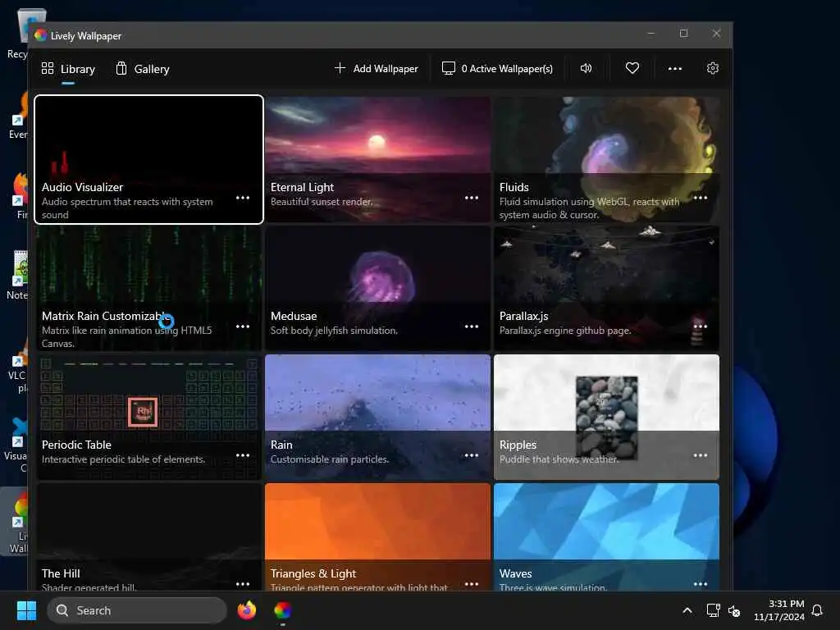Viewport: 840px width, 630px height.
Task: Click 'Soft body jellyfish simulation.' text
Action: 334,331
